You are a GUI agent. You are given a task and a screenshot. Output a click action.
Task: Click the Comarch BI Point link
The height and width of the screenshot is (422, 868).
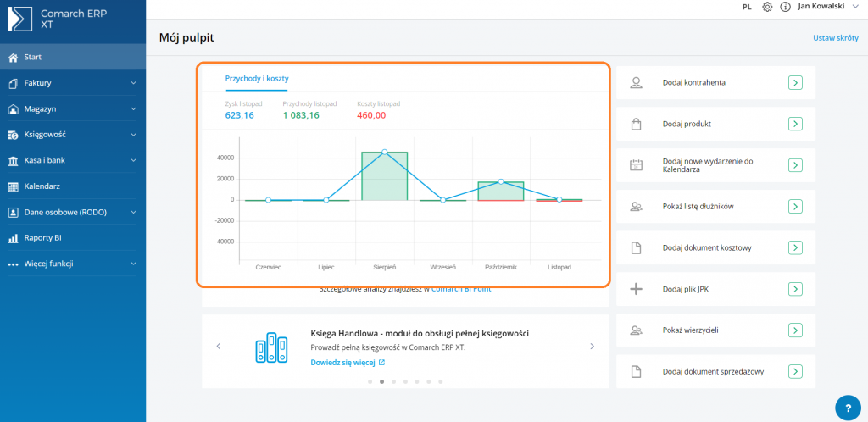coord(461,288)
